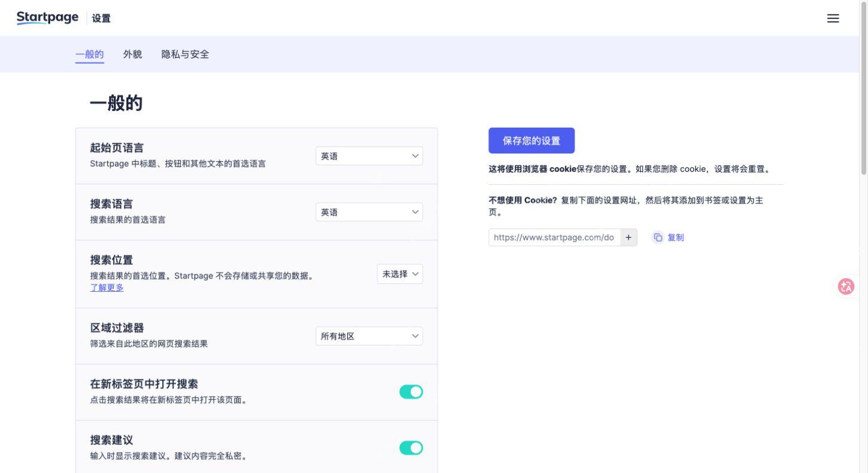The height and width of the screenshot is (473, 868).
Task: Click the 一般的 page heading
Action: (116, 104)
